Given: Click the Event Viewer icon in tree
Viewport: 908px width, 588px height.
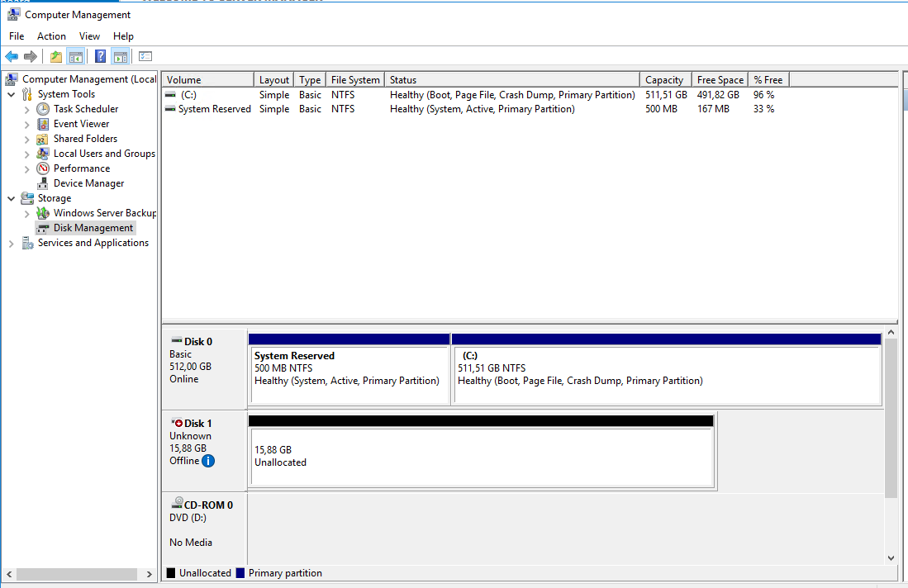Looking at the screenshot, I should pyautogui.click(x=43, y=124).
